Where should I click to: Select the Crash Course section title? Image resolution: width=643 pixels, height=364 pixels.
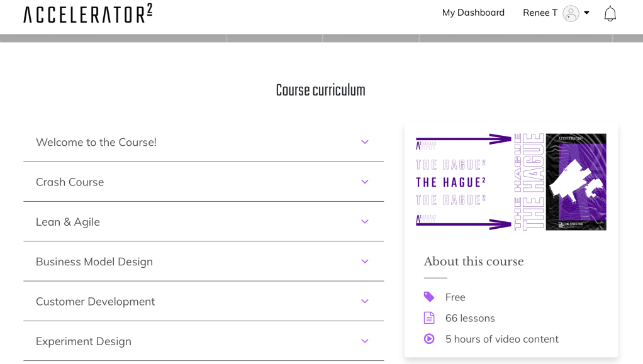70,182
